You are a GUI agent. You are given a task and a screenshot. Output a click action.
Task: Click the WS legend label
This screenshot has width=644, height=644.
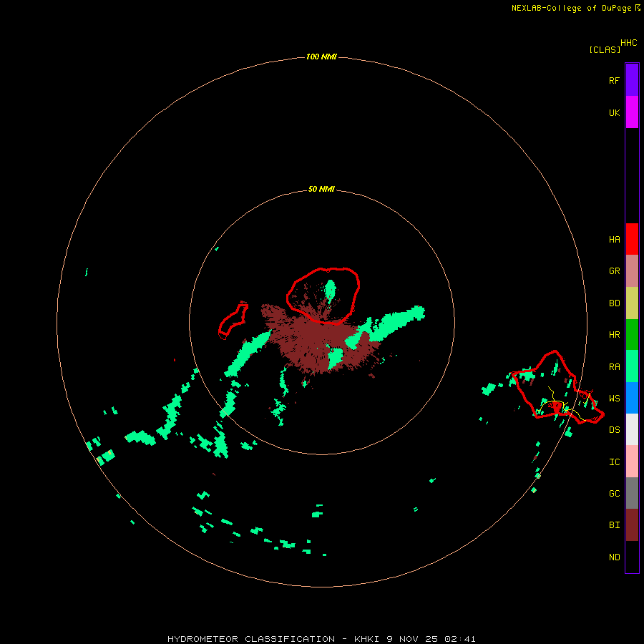pyautogui.click(x=614, y=399)
